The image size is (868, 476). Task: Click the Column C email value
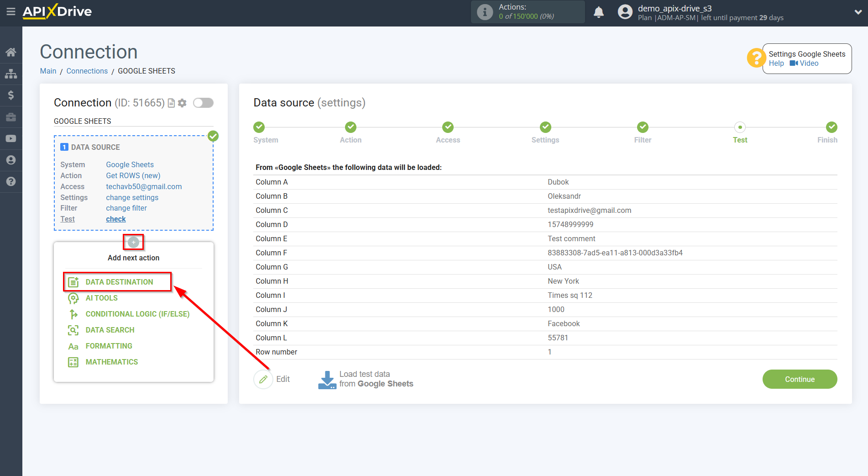(589, 210)
